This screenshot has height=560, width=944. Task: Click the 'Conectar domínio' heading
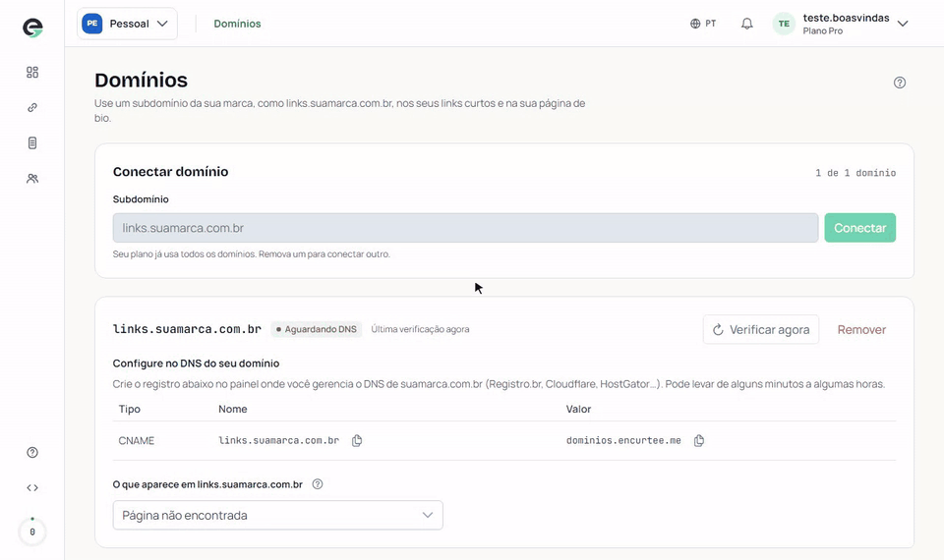[x=170, y=171]
